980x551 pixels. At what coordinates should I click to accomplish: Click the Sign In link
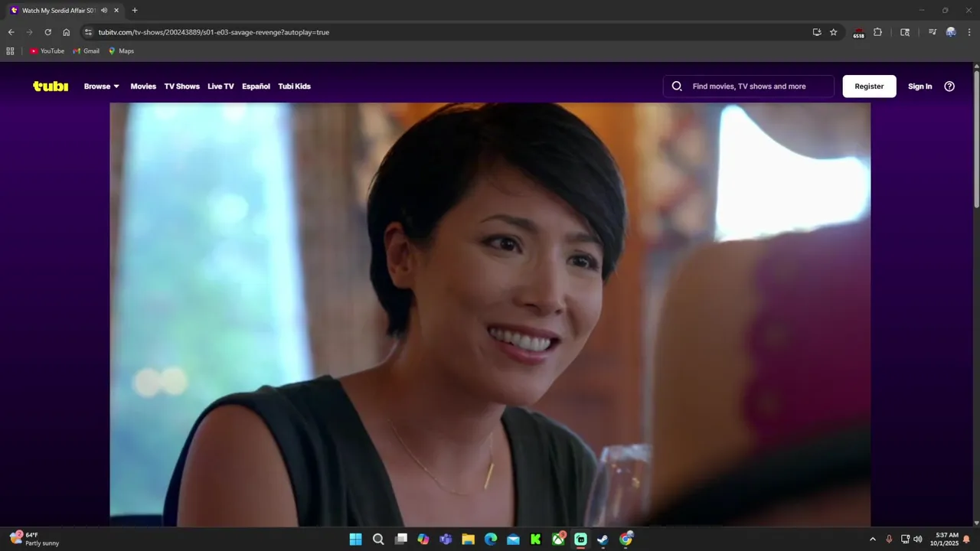[920, 86]
